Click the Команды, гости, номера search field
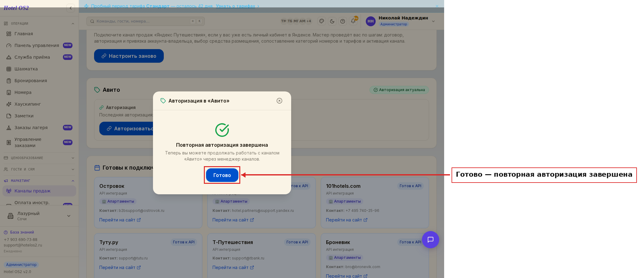Viewport: 644px width, 278px height. point(145,21)
